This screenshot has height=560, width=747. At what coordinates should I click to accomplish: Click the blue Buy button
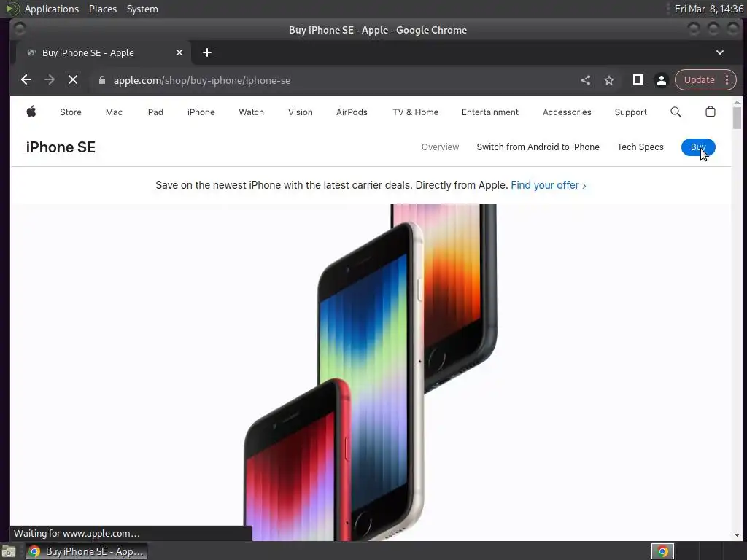point(698,147)
